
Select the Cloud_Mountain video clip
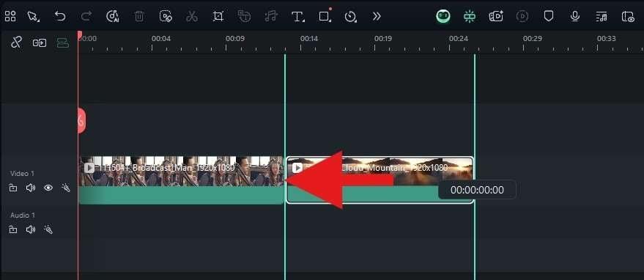click(x=380, y=180)
